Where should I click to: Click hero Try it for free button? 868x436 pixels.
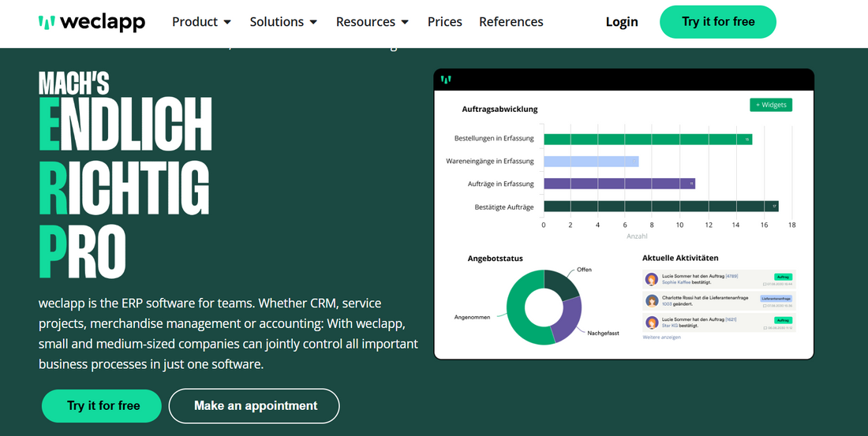(x=101, y=405)
